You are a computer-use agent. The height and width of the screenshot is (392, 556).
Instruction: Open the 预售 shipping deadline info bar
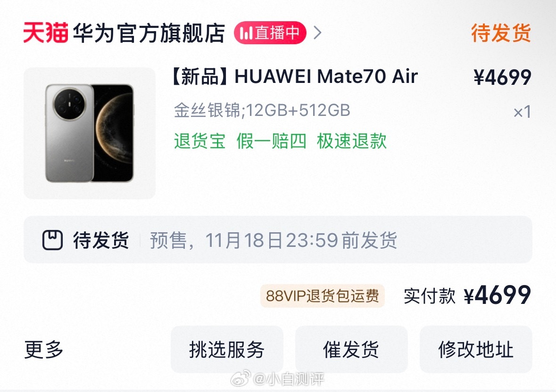click(278, 239)
